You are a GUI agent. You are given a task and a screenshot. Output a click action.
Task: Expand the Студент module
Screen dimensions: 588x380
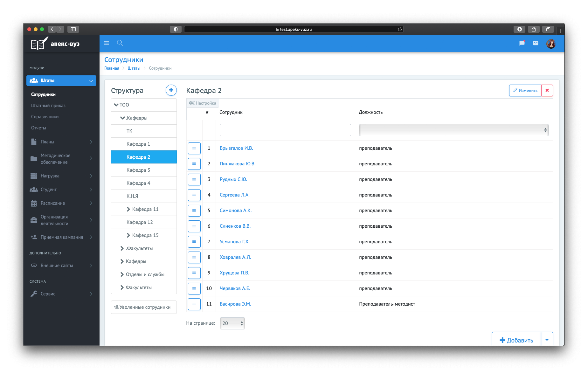[61, 190]
